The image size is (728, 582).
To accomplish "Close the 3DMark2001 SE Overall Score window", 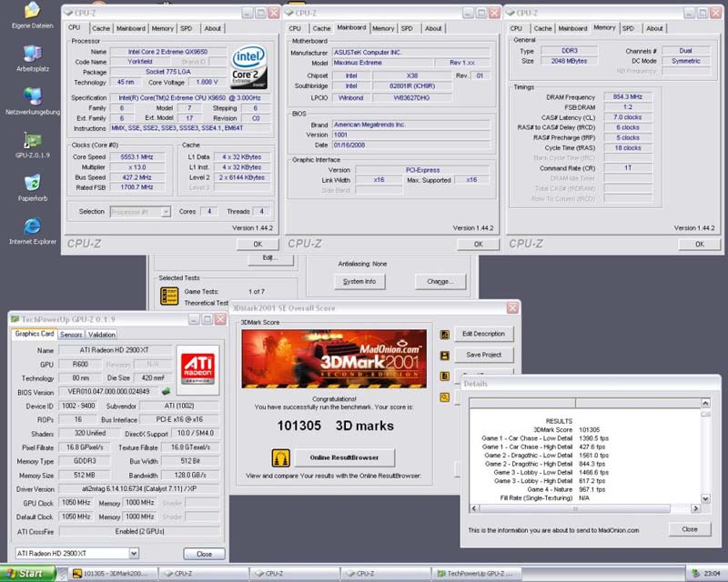I will (x=512, y=308).
